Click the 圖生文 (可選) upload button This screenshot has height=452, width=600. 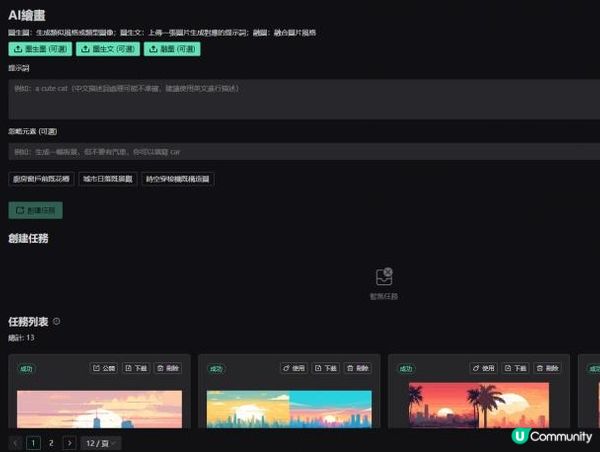(108, 49)
